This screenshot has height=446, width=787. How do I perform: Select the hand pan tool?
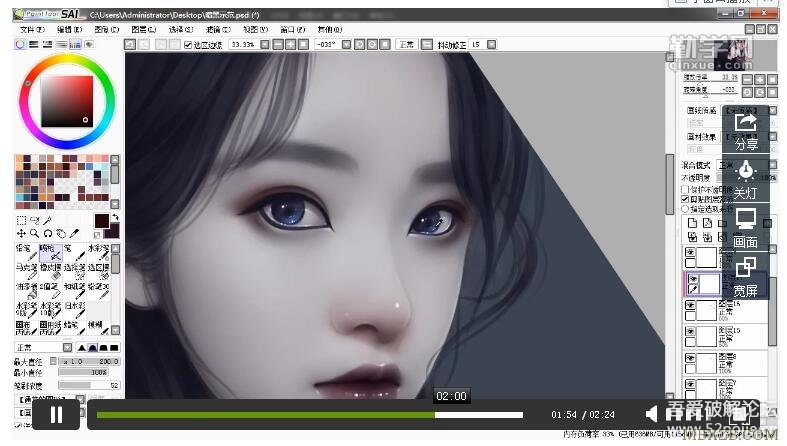pyautogui.click(x=61, y=233)
